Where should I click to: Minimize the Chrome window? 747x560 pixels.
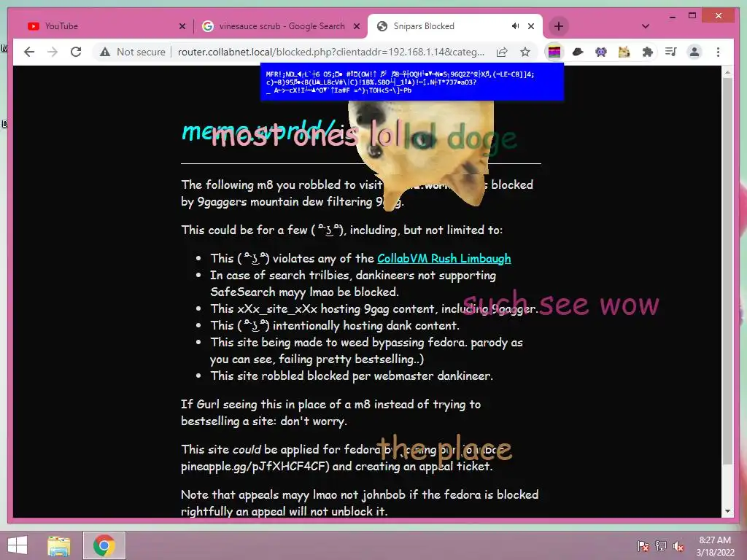pyautogui.click(x=672, y=16)
